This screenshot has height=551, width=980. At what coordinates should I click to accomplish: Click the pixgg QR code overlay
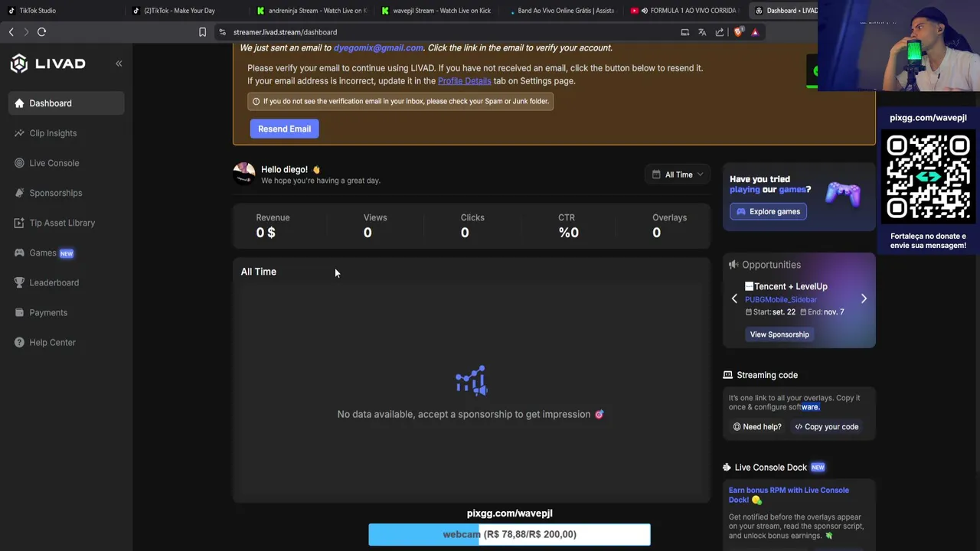tap(928, 177)
